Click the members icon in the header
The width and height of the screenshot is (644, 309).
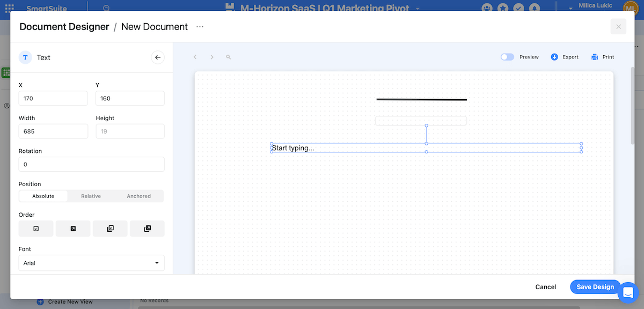486,7
